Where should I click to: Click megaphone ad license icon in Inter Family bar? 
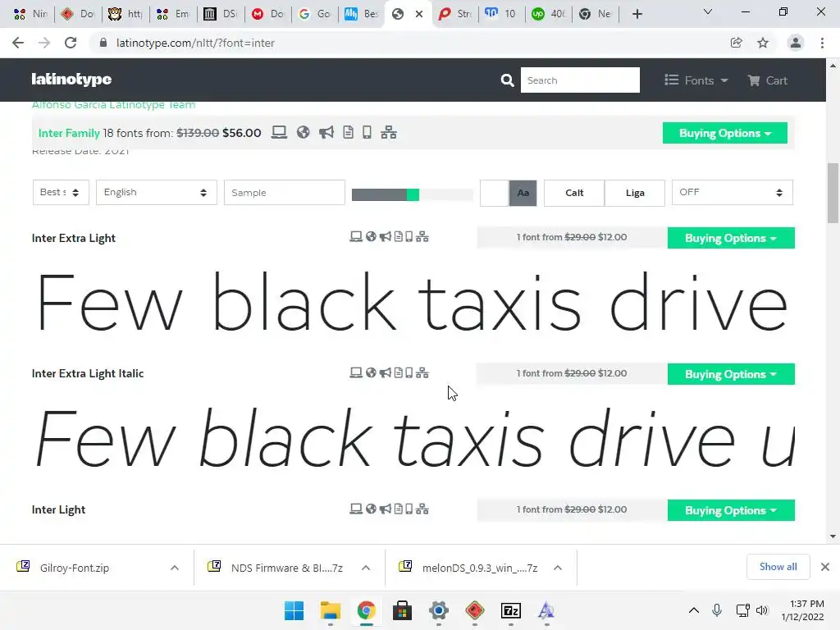click(326, 132)
